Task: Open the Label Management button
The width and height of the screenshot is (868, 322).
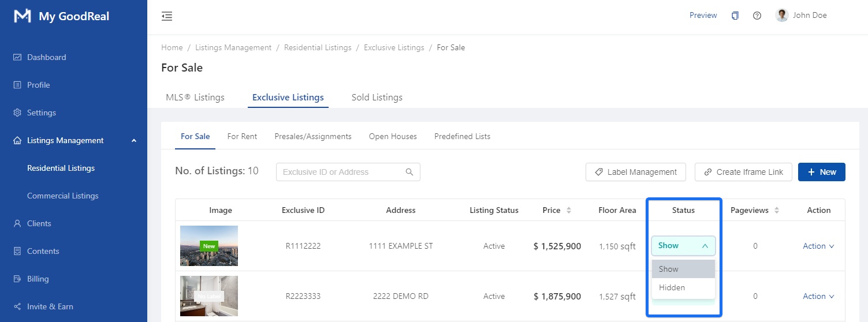Action: 635,172
